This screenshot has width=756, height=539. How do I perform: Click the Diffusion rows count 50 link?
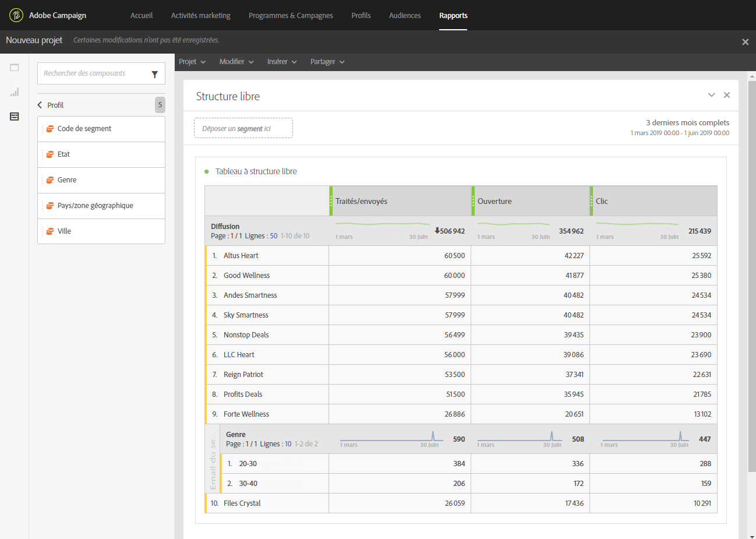coord(273,236)
